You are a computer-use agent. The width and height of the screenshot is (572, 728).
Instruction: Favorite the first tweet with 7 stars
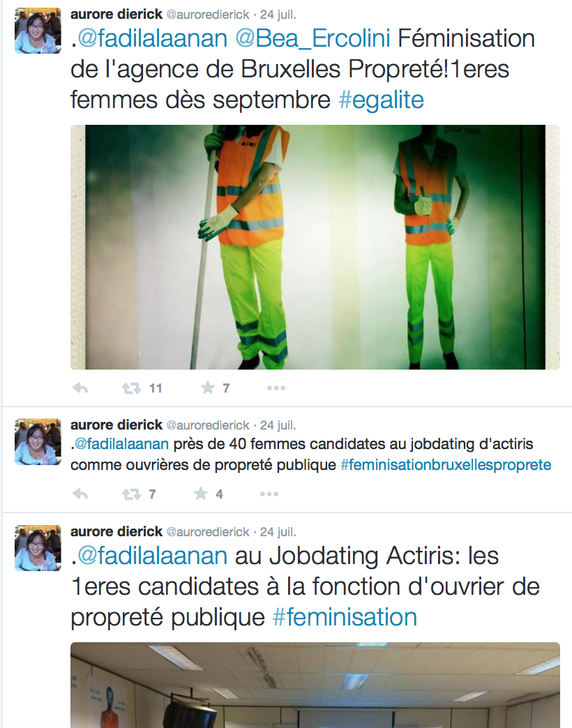(208, 387)
